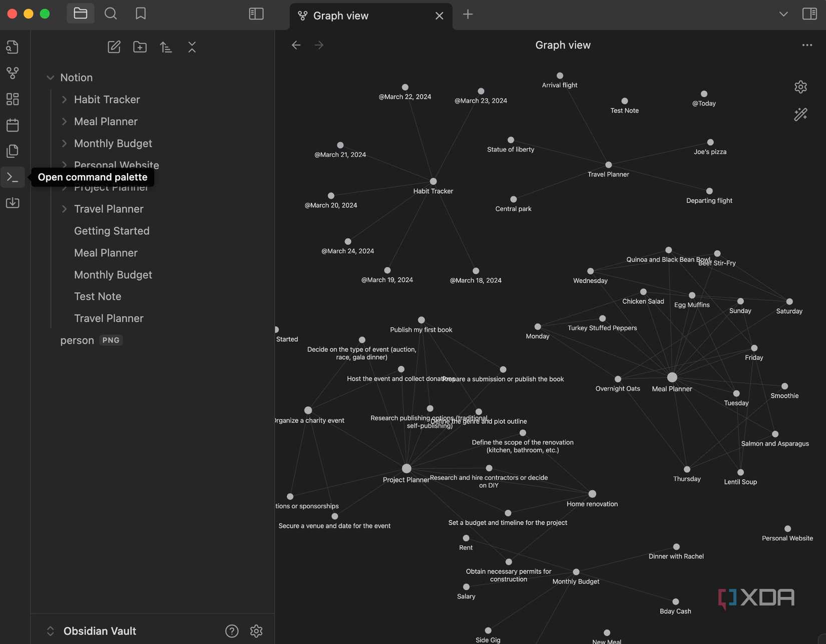
Task: Expand the Travel Planner folder
Action: (x=64, y=209)
